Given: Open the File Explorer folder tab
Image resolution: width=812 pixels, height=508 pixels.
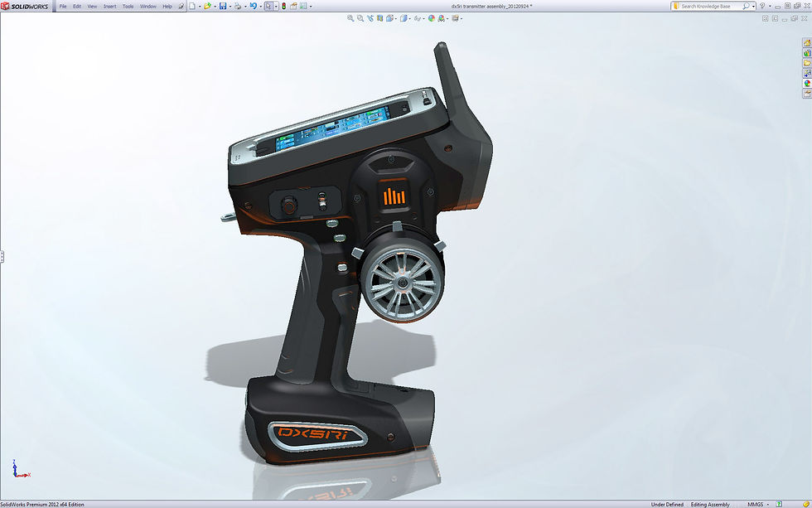Looking at the screenshot, I should pyautogui.click(x=807, y=63).
